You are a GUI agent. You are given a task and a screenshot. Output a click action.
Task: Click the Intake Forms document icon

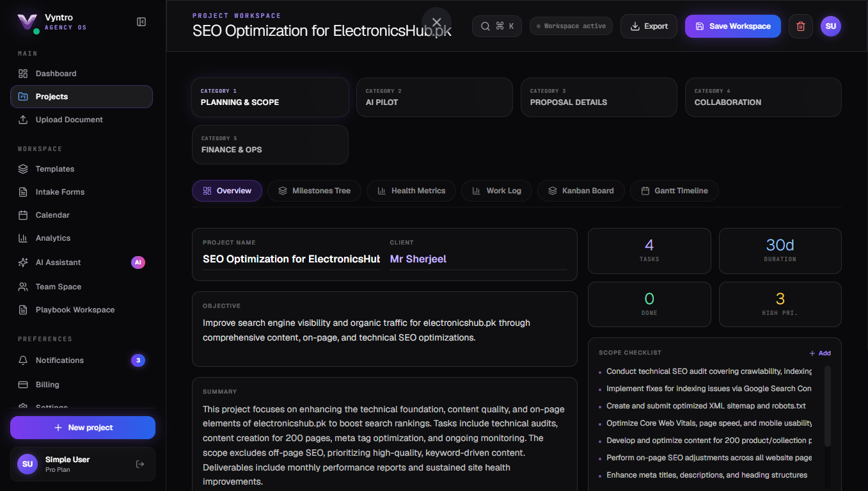(23, 192)
